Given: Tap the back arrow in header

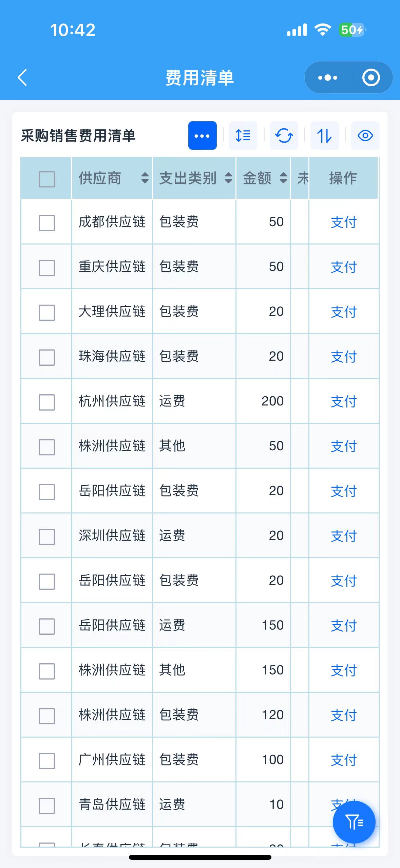Looking at the screenshot, I should 22,77.
